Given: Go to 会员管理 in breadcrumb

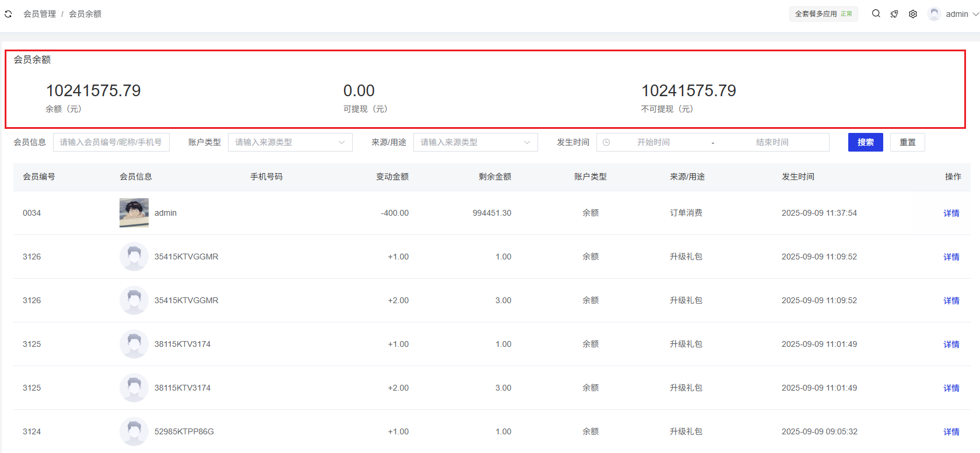Looking at the screenshot, I should (40, 14).
